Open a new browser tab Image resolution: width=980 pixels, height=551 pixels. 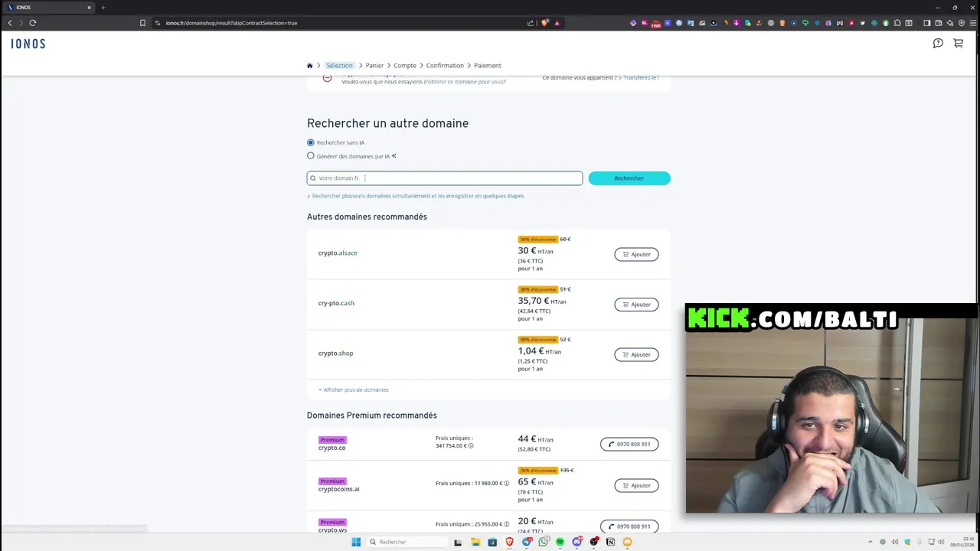(x=103, y=8)
